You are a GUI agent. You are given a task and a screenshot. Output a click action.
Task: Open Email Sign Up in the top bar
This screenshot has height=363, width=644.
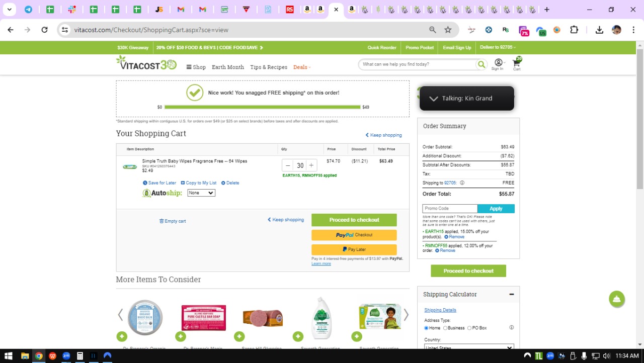tap(457, 47)
